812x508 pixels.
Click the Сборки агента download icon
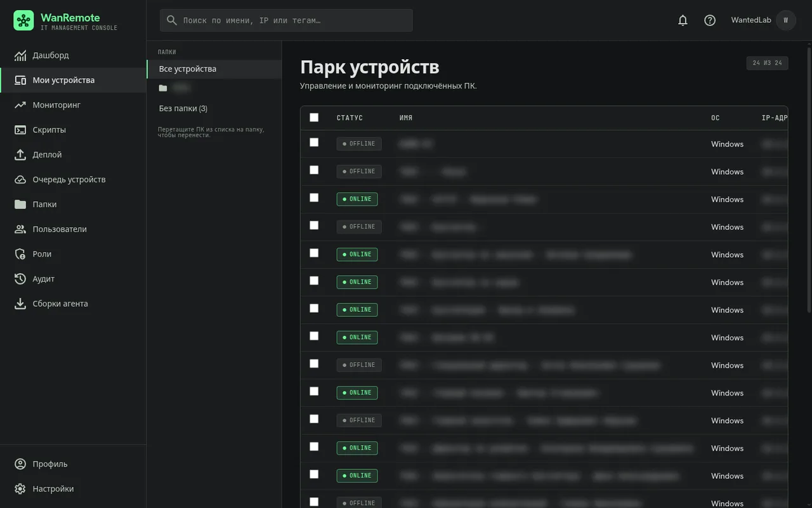tap(20, 304)
